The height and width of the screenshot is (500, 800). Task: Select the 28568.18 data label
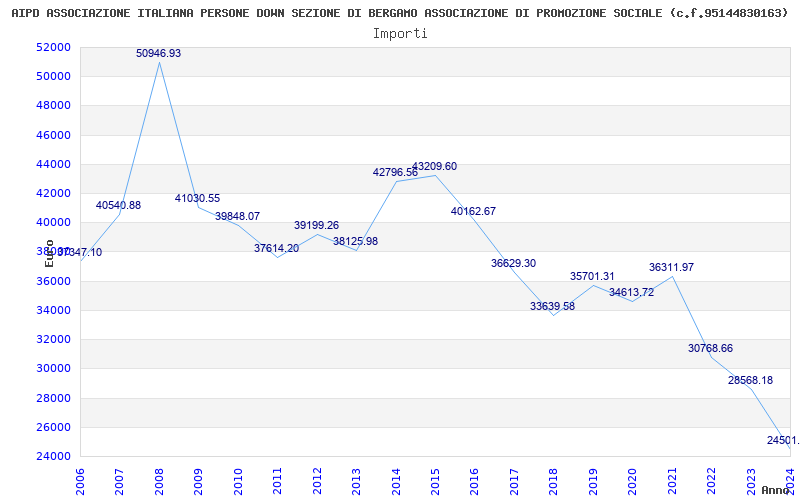[x=751, y=380]
